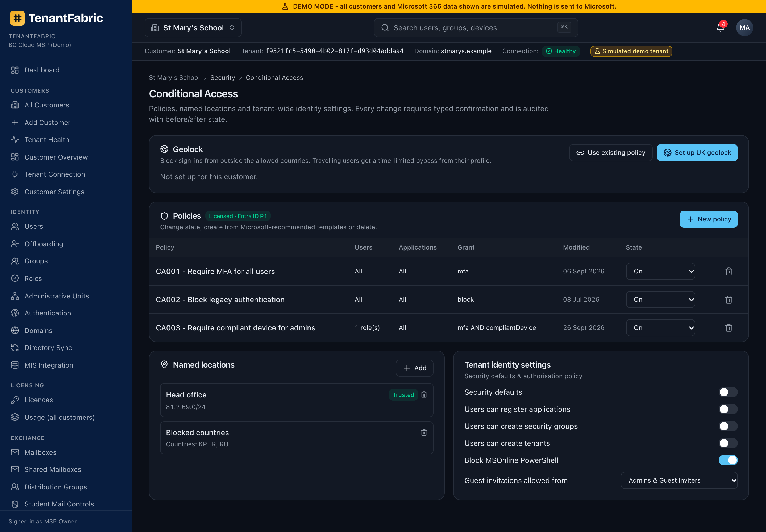766x532 pixels.
Task: Click the Authentication fingerprint icon
Action: [15, 313]
